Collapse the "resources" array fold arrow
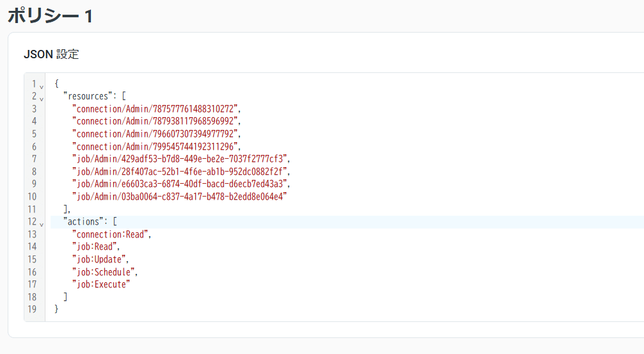This screenshot has height=354, width=644. tap(42, 98)
